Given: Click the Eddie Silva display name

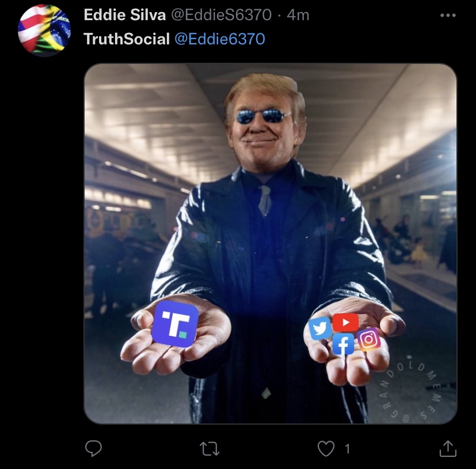Looking at the screenshot, I should [x=125, y=15].
